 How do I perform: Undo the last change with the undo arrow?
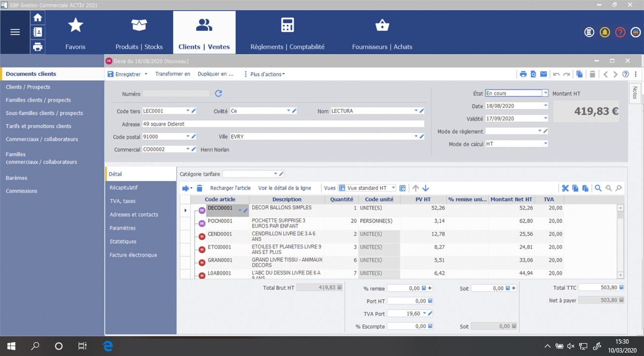tap(557, 74)
